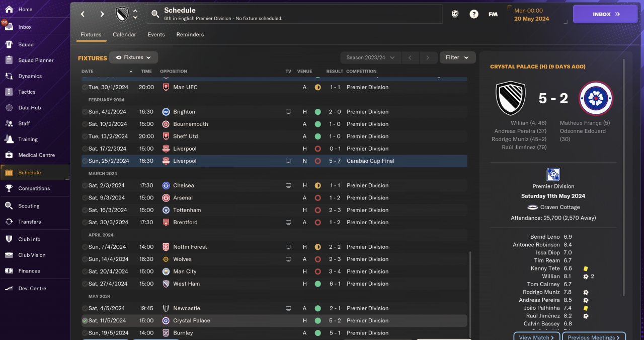This screenshot has width=644, height=340.
Task: Click the back navigation arrow
Action: pyautogui.click(x=83, y=14)
